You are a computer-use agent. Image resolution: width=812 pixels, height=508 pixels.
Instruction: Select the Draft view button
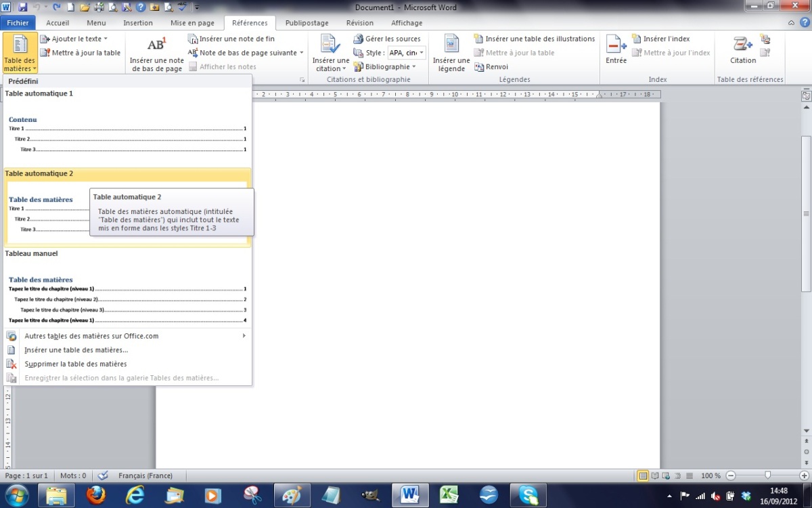point(690,475)
